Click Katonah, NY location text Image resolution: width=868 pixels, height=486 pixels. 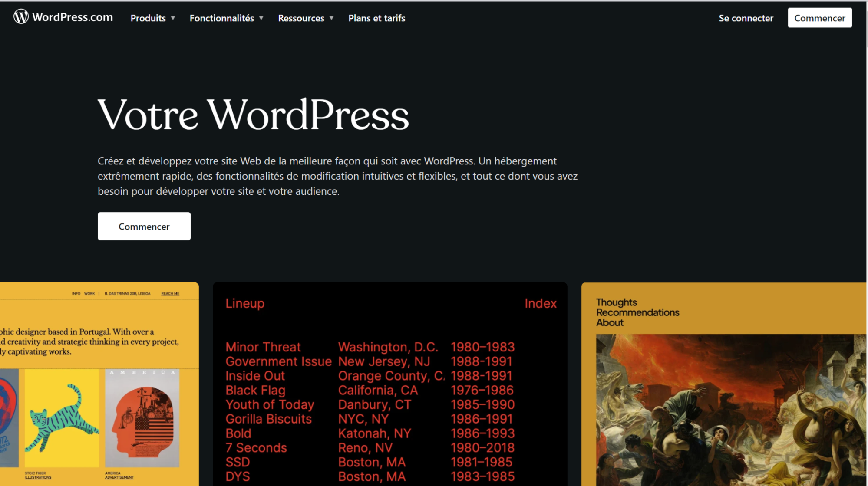pos(374,433)
